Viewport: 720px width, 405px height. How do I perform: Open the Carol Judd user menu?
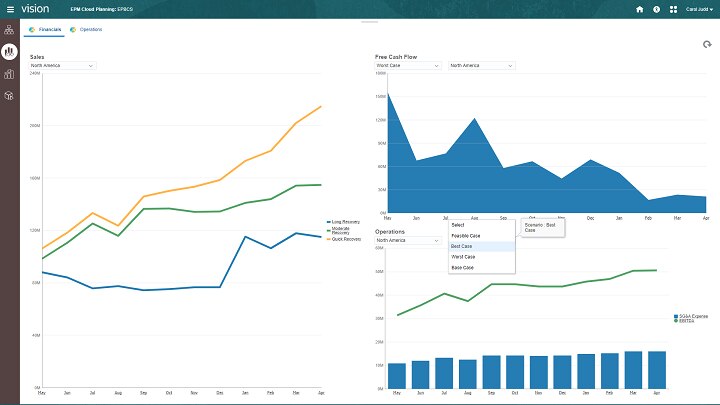pos(700,9)
